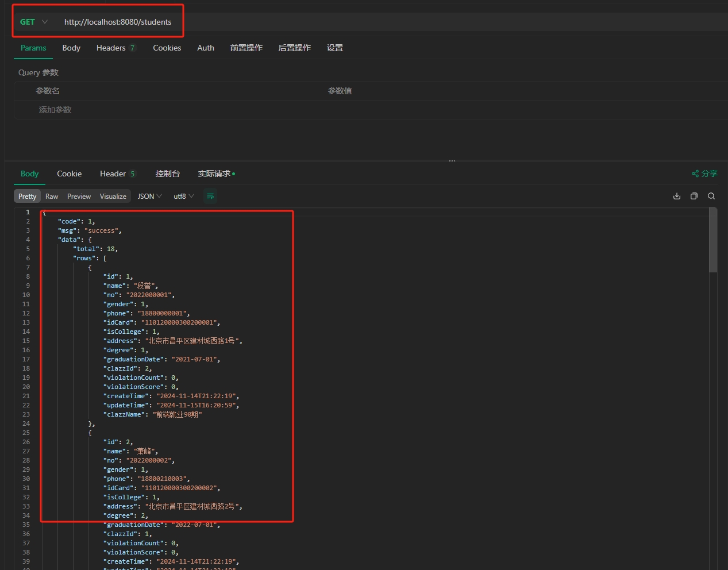Image resolution: width=728 pixels, height=570 pixels.
Task: Open the utf8 encoding dropdown
Action: pos(183,197)
